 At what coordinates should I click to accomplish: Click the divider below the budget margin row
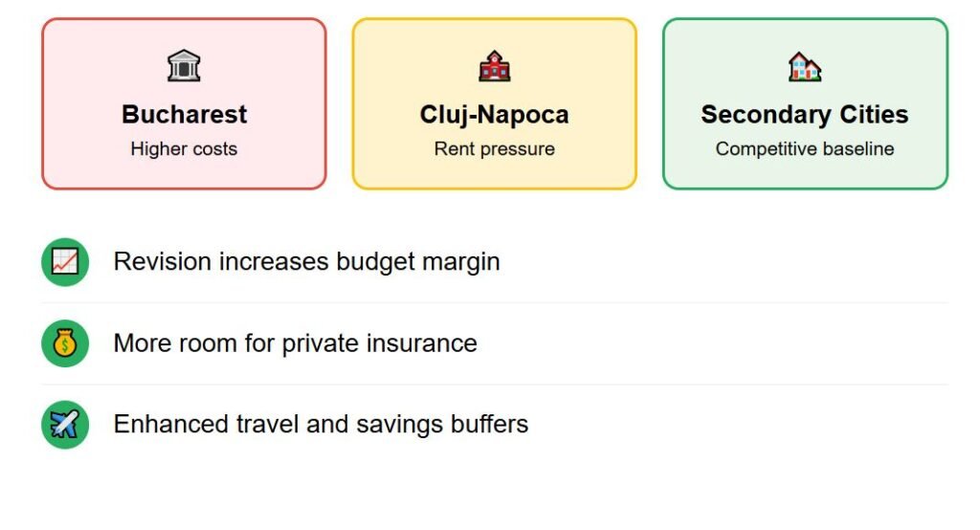point(495,302)
